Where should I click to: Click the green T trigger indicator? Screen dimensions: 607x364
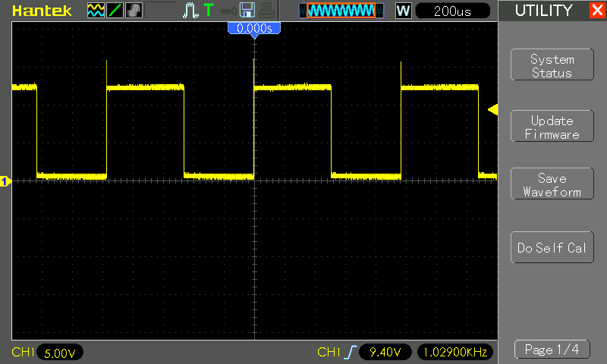click(209, 11)
